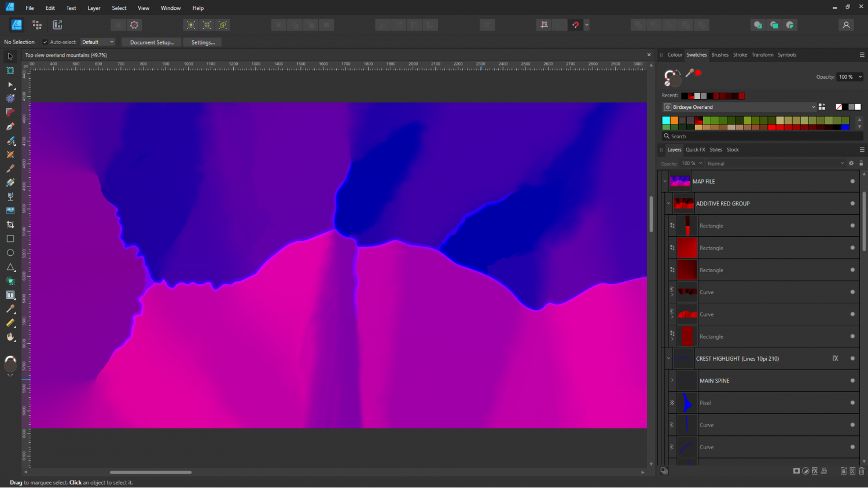Expand the MAIN SPINE group
868x488 pixels.
point(672,380)
